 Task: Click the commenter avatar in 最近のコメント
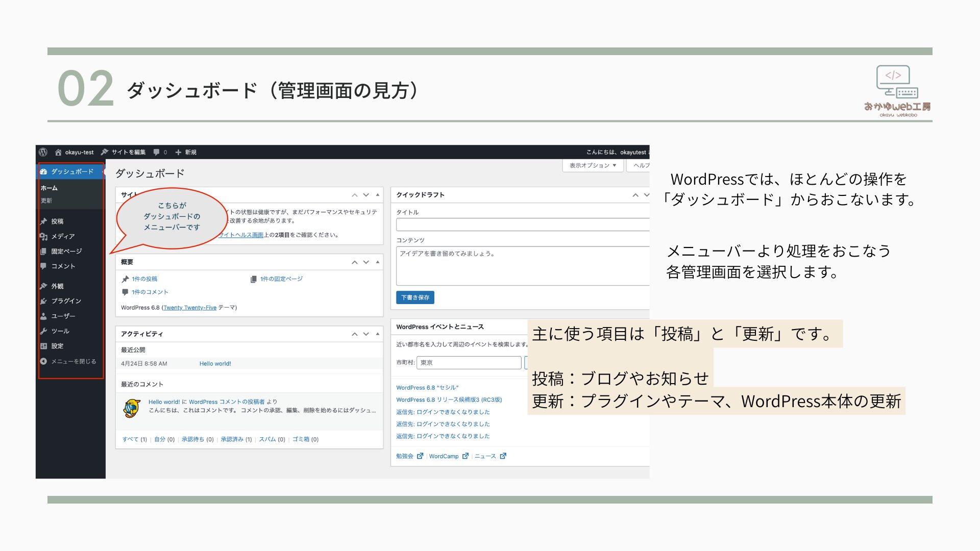132,408
